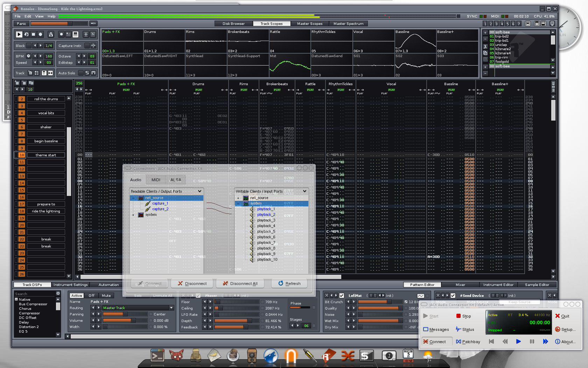Open Patchbay in JACK control window

tap(468, 342)
